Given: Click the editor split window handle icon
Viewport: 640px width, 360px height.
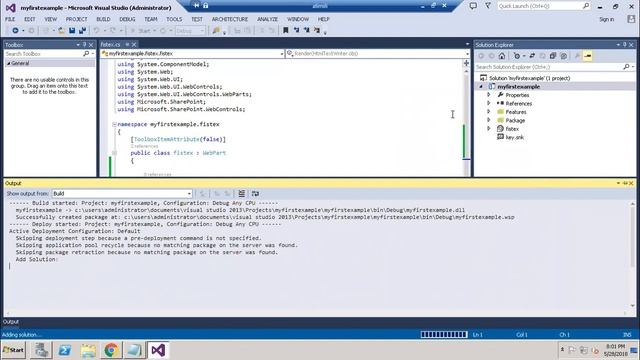Looking at the screenshot, I should (466, 63).
